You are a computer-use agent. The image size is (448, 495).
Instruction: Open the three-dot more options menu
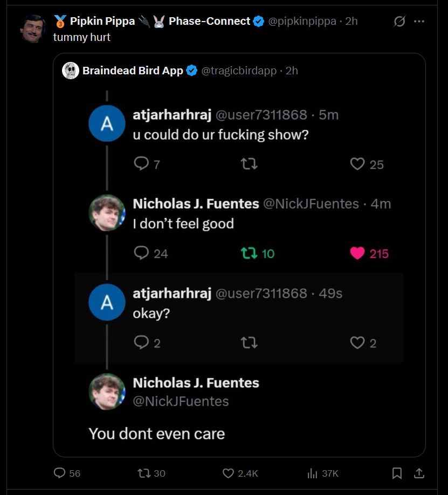[419, 22]
